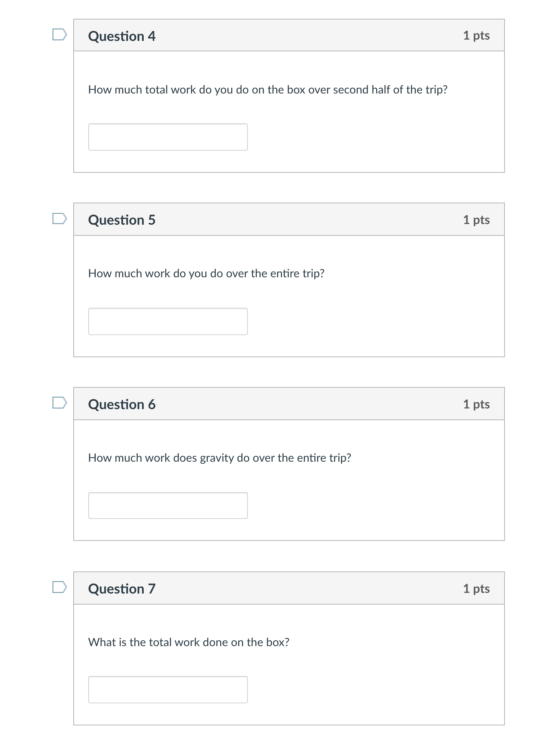The height and width of the screenshot is (751, 560).
Task: Click the Question 4 answer box
Action: (168, 137)
